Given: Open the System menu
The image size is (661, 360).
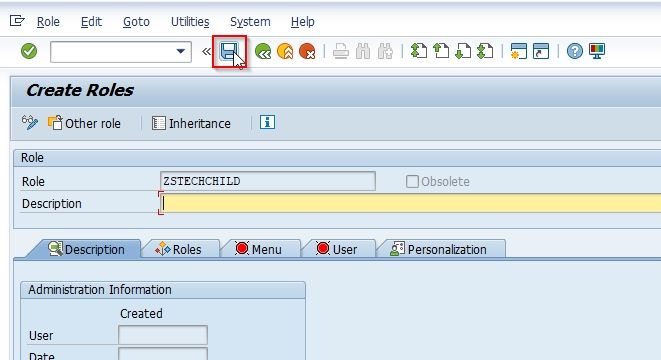Looking at the screenshot, I should [x=250, y=21].
